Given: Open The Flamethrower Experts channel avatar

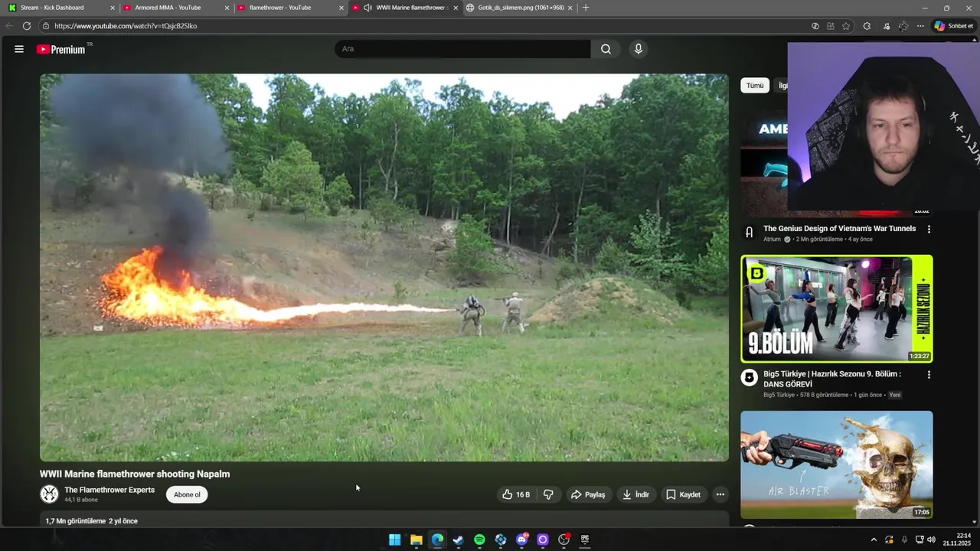Looking at the screenshot, I should [x=49, y=494].
